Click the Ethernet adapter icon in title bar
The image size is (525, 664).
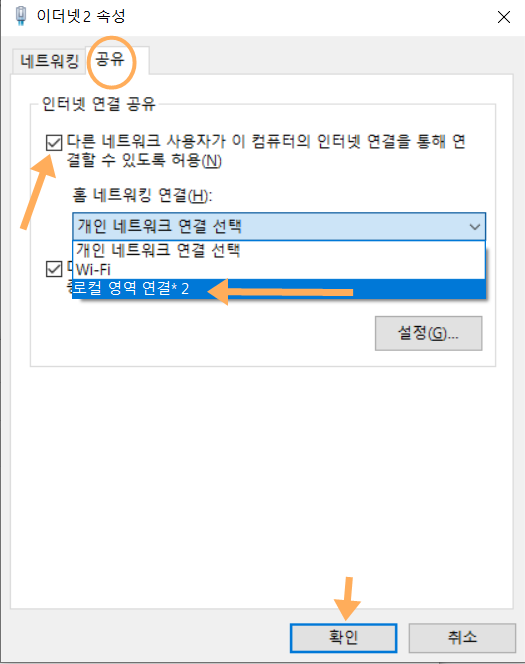click(x=20, y=16)
